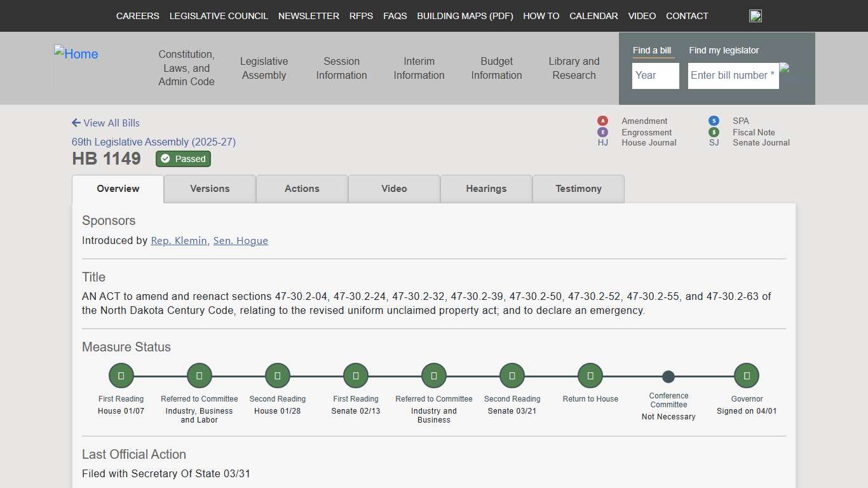Expand the Legislative Assembly menu
The image size is (868, 488).
[264, 69]
